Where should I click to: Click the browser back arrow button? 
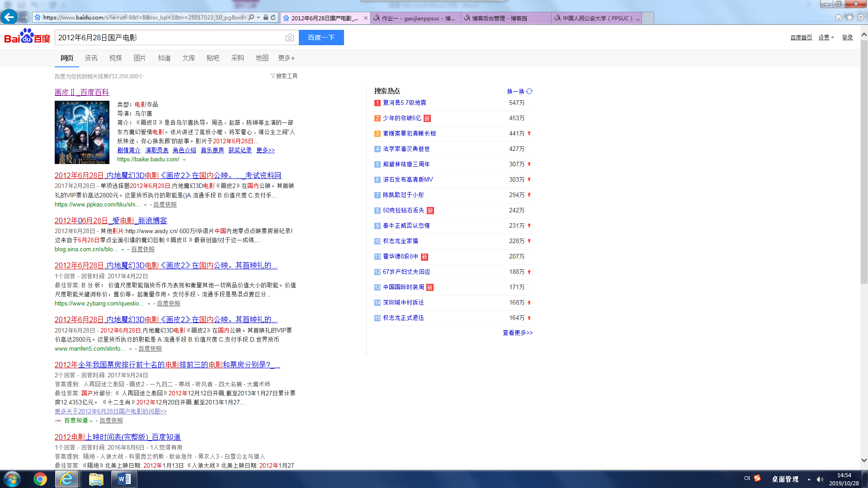tap(9, 17)
